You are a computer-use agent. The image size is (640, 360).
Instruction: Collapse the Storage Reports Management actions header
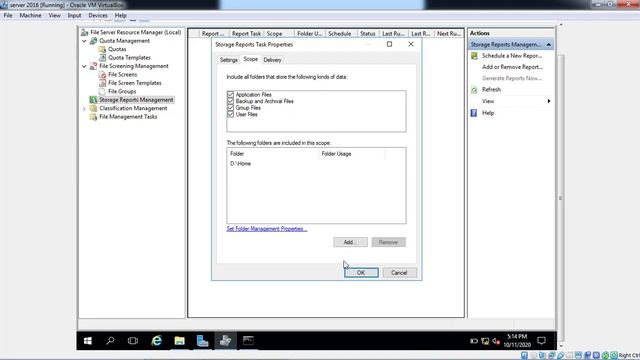[x=549, y=44]
